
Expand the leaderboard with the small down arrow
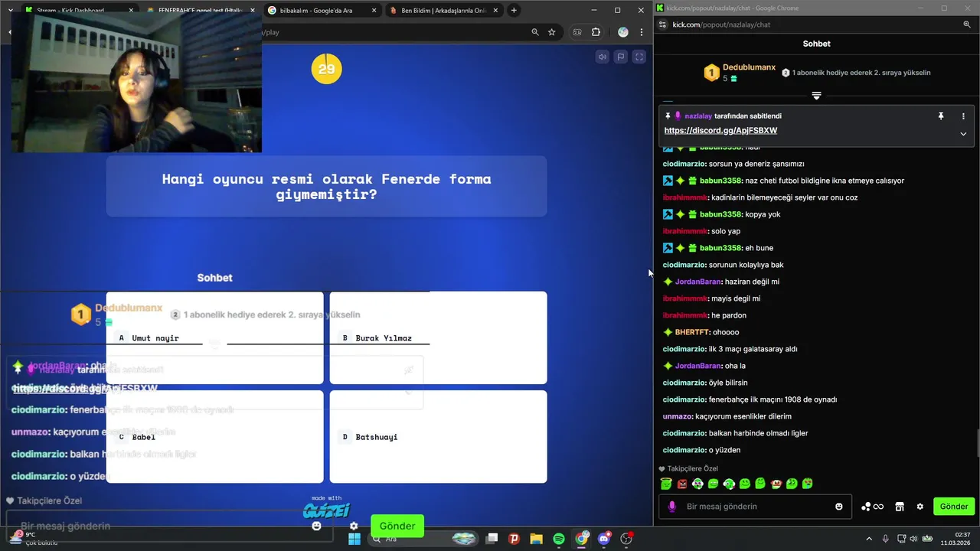pyautogui.click(x=816, y=96)
